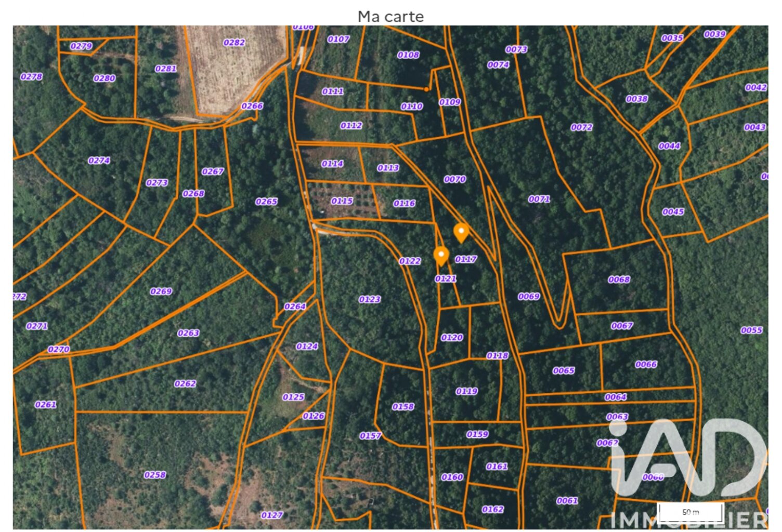Click parcel number 0068
Screen dimensions: 782x532
(x=619, y=280)
